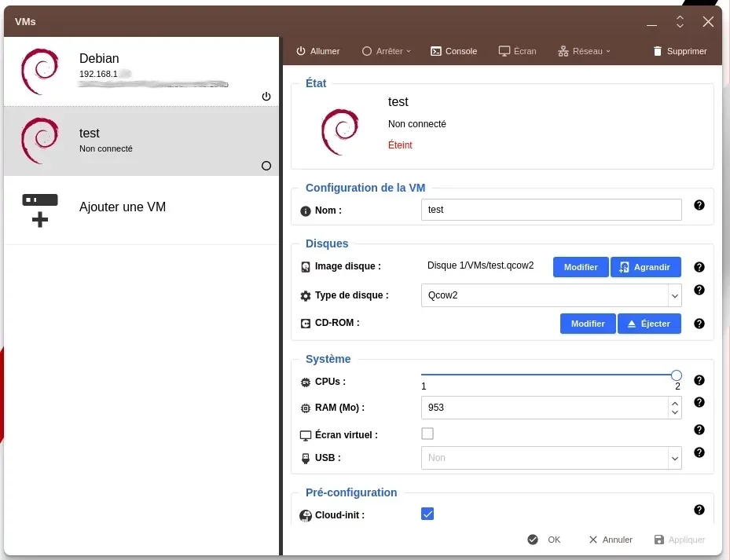Click Annuler to cancel changes

pos(611,540)
